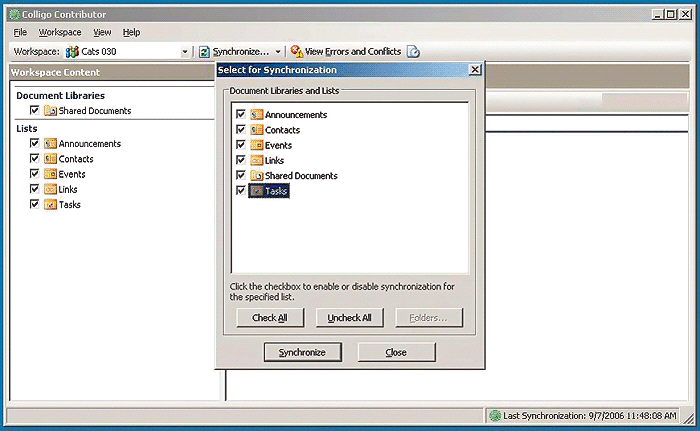The width and height of the screenshot is (700, 431).
Task: Select Tasks text in Workspace Content
Action: click(70, 205)
